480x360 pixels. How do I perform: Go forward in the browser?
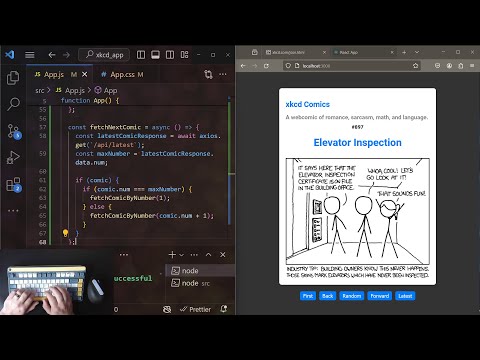pos(255,66)
